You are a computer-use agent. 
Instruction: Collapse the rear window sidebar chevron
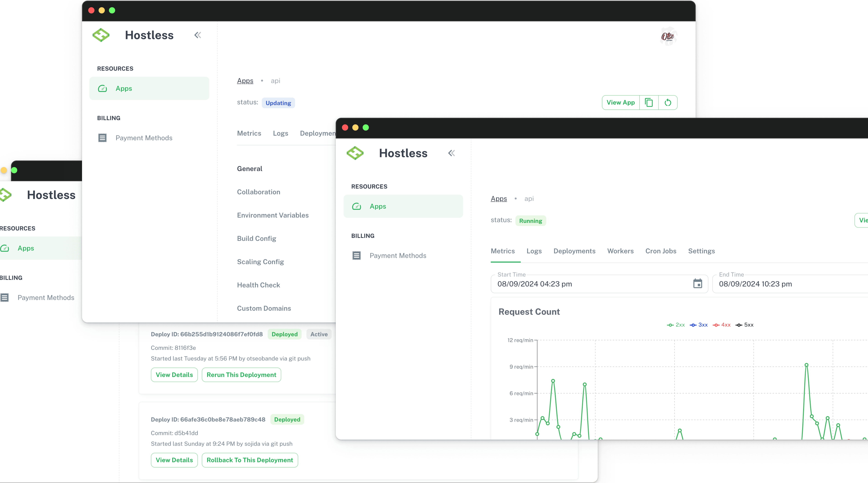pos(198,35)
